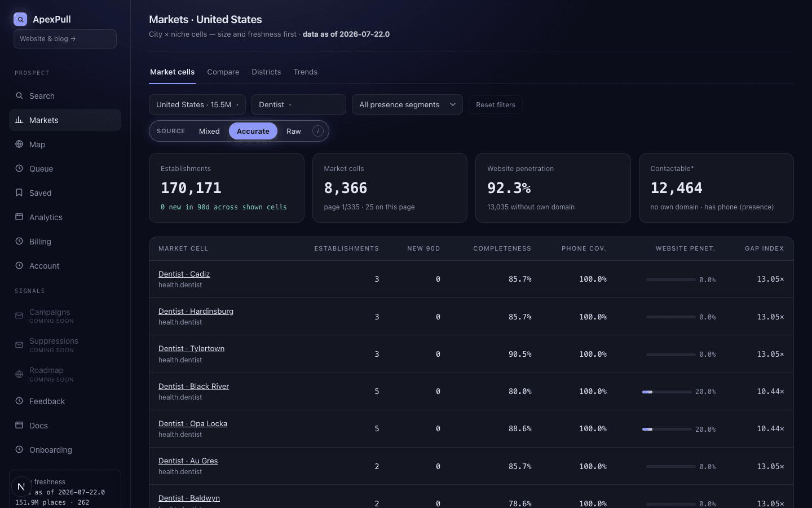Click the Black River website penetration bar

(x=667, y=392)
